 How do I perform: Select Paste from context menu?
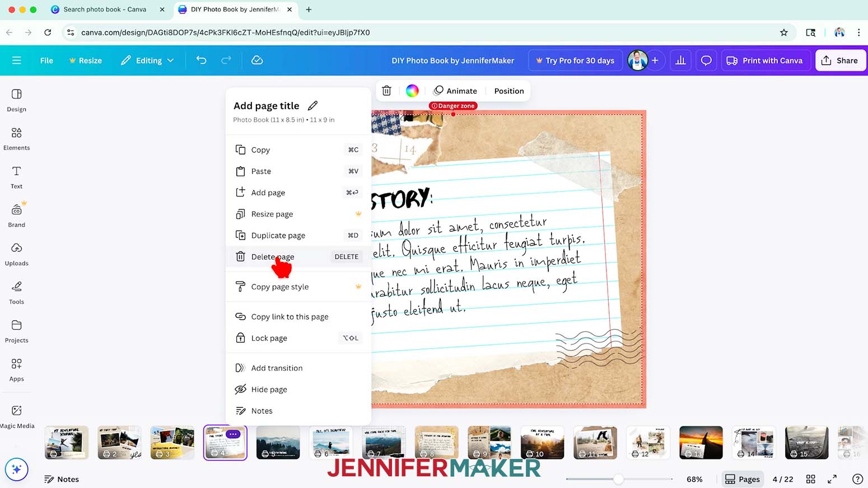[298, 171]
